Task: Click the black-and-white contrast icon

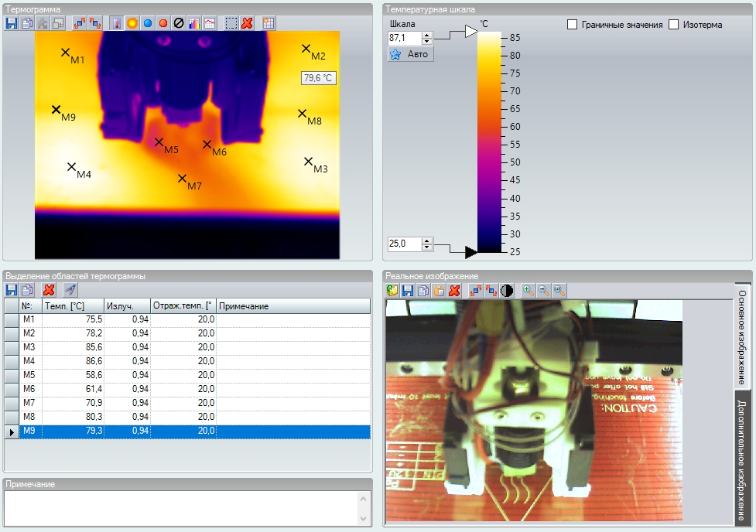Action: [x=506, y=291]
